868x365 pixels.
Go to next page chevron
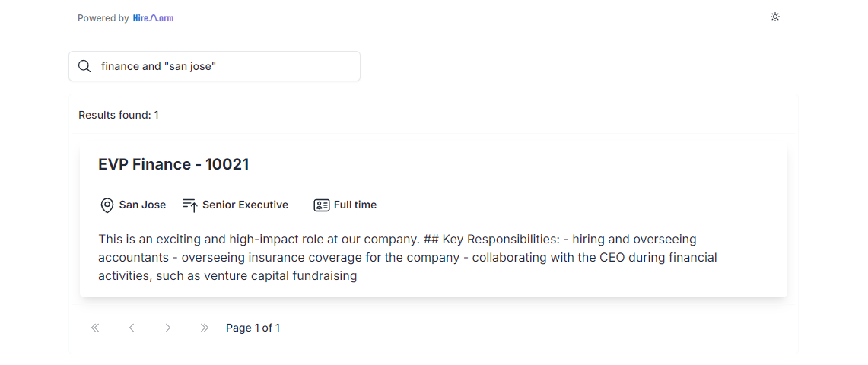point(167,328)
